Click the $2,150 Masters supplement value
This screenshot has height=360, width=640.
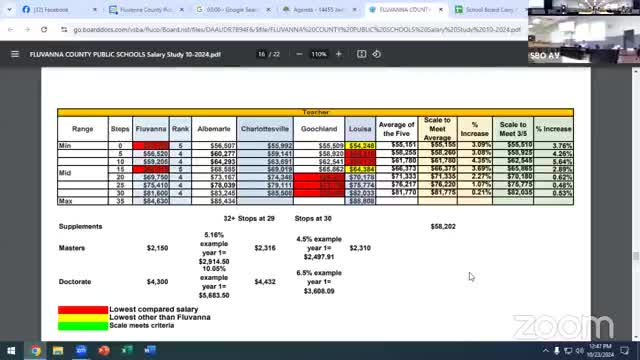pos(157,248)
